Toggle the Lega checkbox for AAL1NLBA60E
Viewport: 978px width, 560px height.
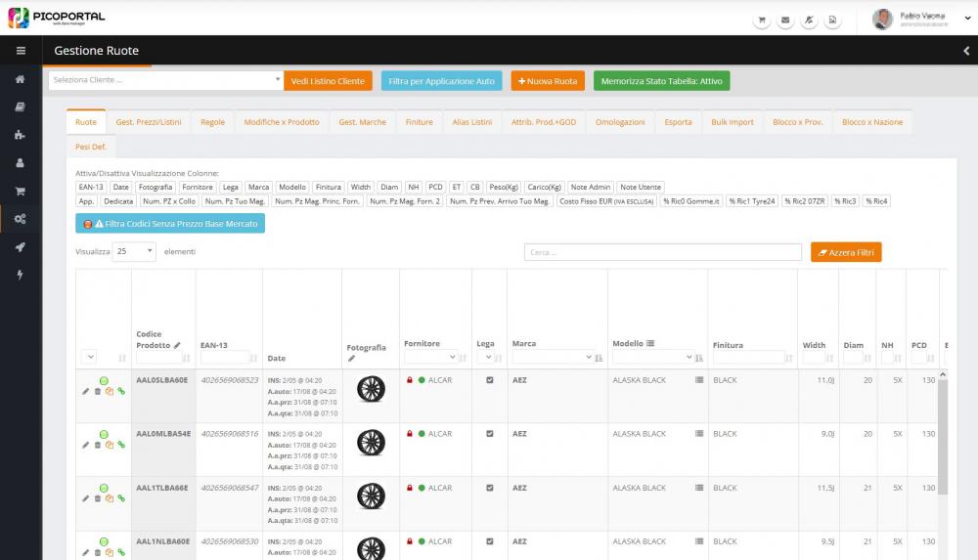490,541
